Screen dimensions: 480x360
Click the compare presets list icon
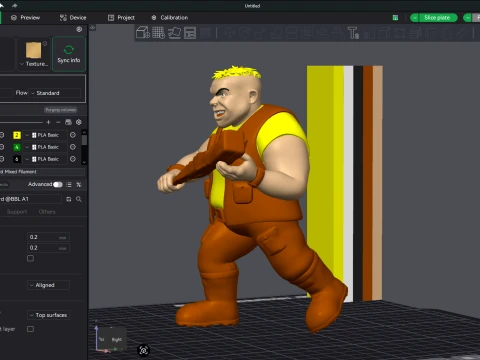[x=69, y=184]
